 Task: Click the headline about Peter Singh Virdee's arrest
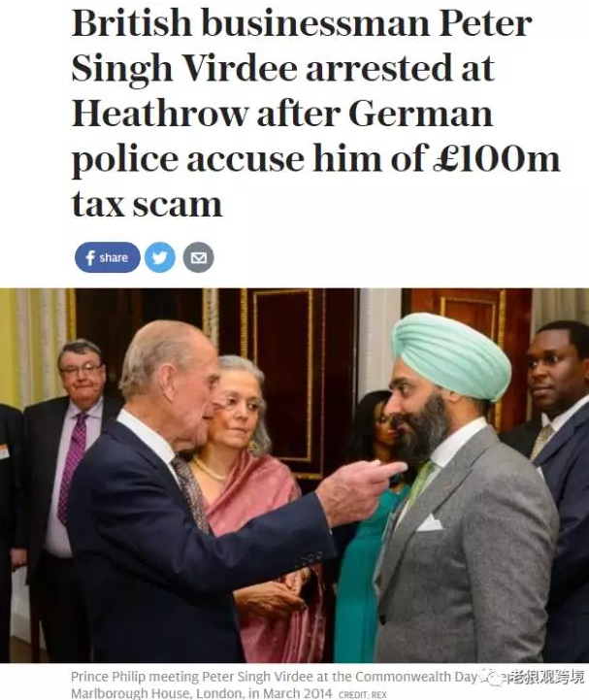click(315, 113)
